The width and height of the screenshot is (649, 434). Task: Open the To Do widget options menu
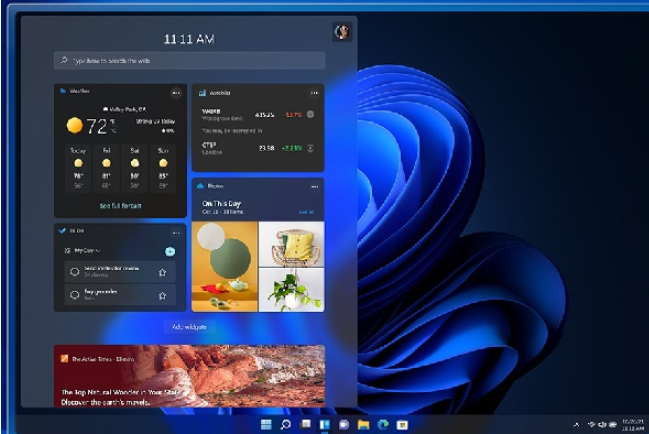176,231
